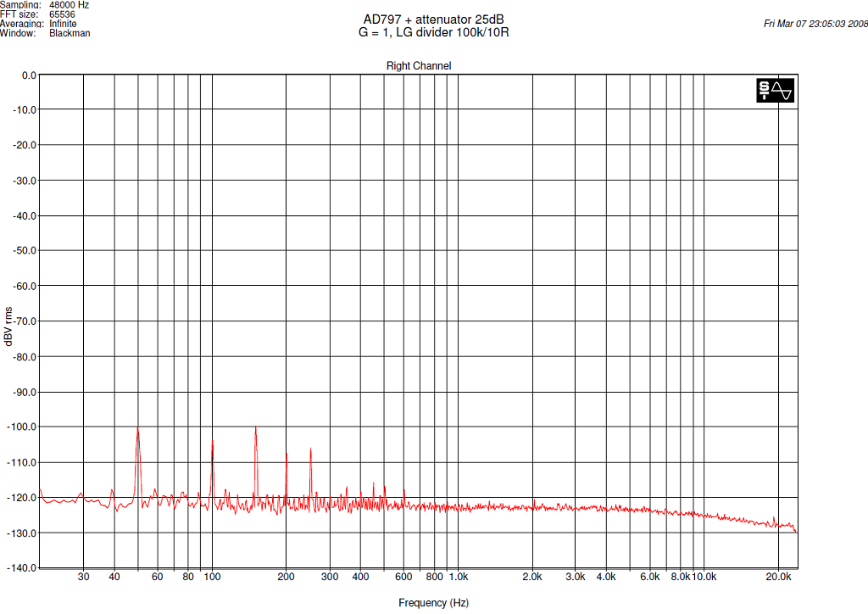
Task: Click the -30.0 y-axis value
Action: [x=25, y=181]
